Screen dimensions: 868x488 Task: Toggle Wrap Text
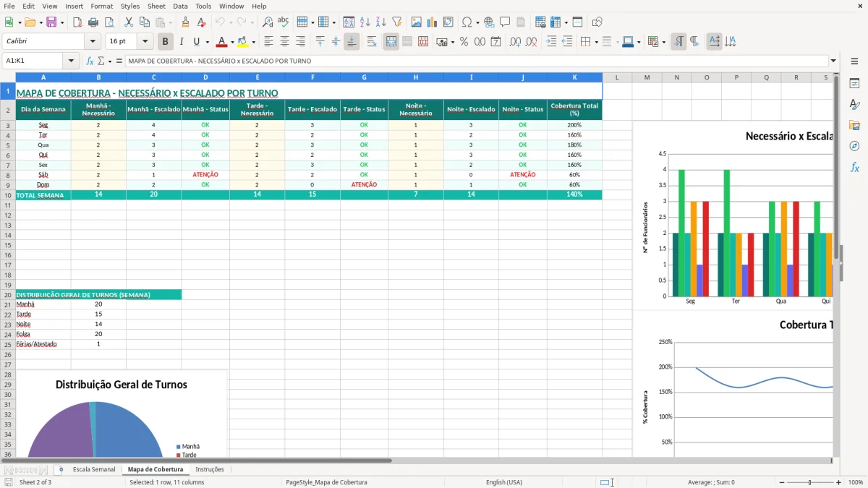point(372,42)
